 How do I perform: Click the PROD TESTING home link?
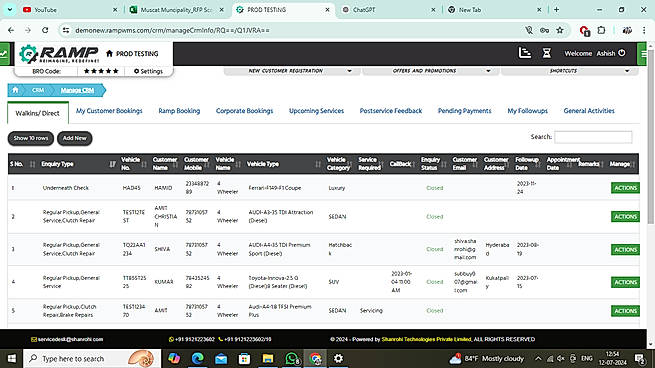(132, 53)
